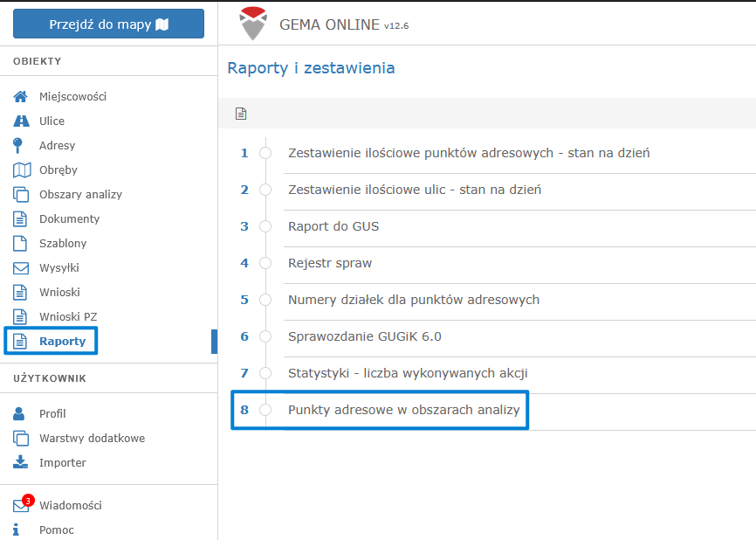Open Warstwy dodatkowe

pyautogui.click(x=92, y=438)
